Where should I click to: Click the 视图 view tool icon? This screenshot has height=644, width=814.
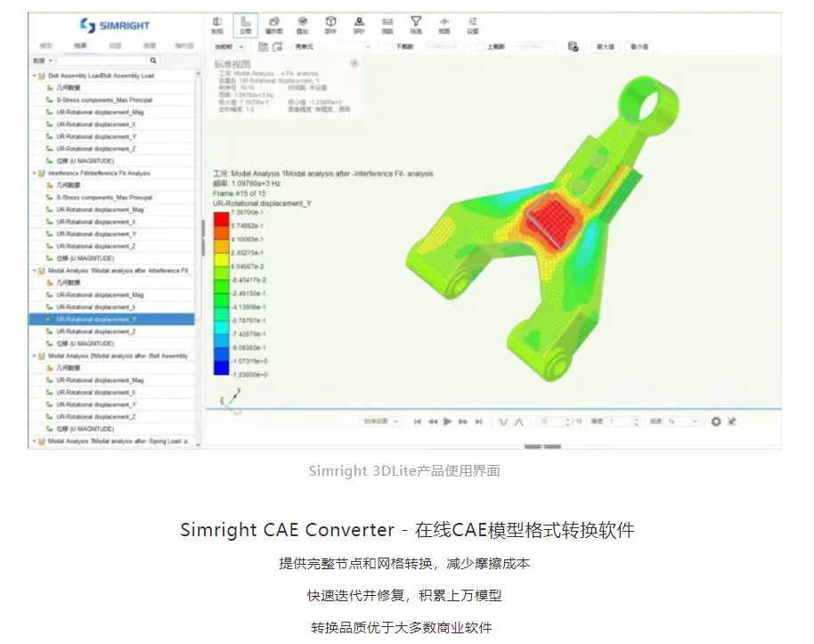point(444,25)
